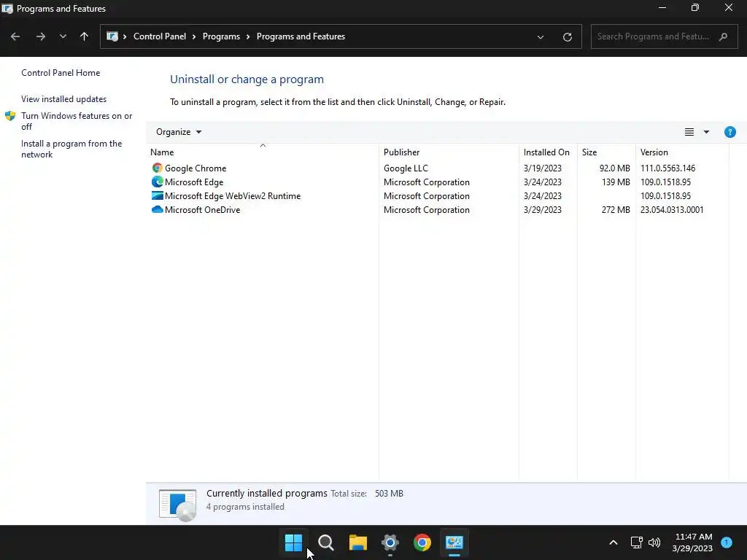747x560 pixels.
Task: Open File Explorer from the taskbar
Action: point(358,542)
